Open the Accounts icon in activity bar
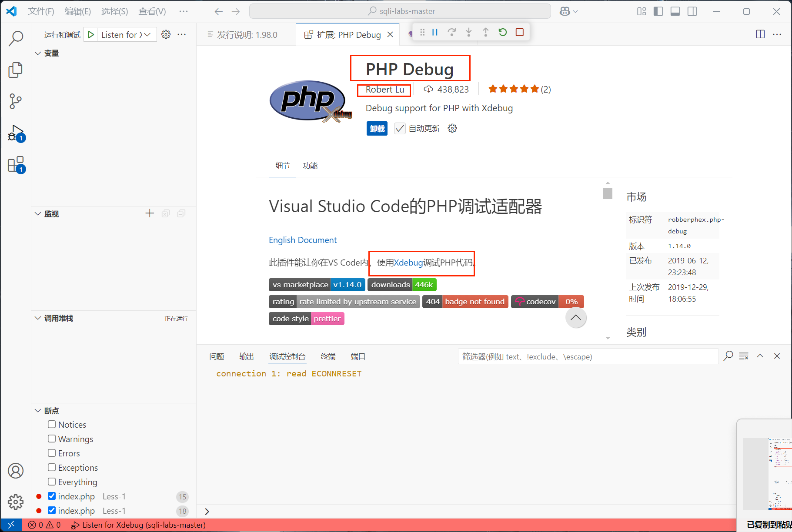The height and width of the screenshot is (532, 792). pyautogui.click(x=16, y=471)
